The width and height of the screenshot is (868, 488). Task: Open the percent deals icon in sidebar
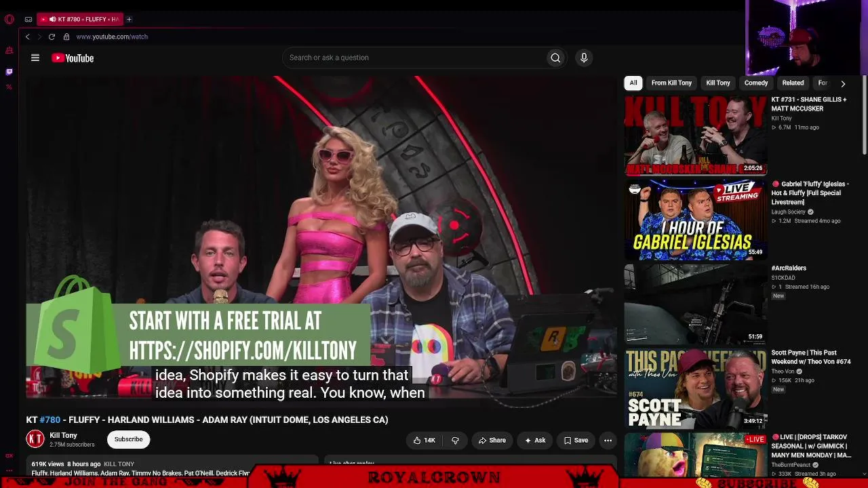pyautogui.click(x=9, y=87)
